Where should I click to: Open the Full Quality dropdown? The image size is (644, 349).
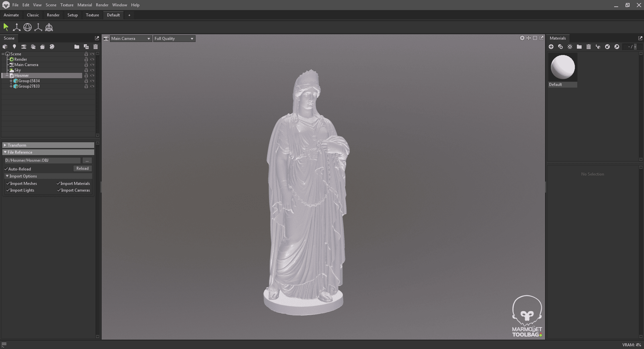[174, 39]
